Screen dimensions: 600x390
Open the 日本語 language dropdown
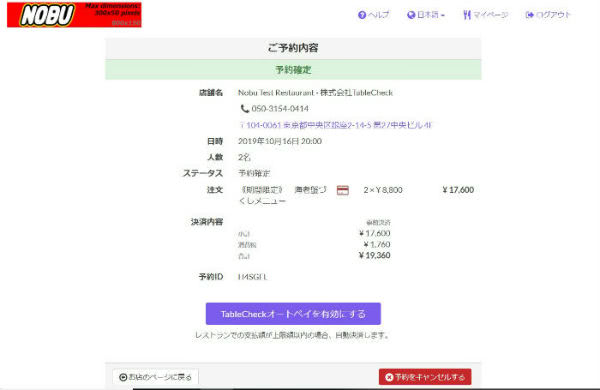click(426, 15)
